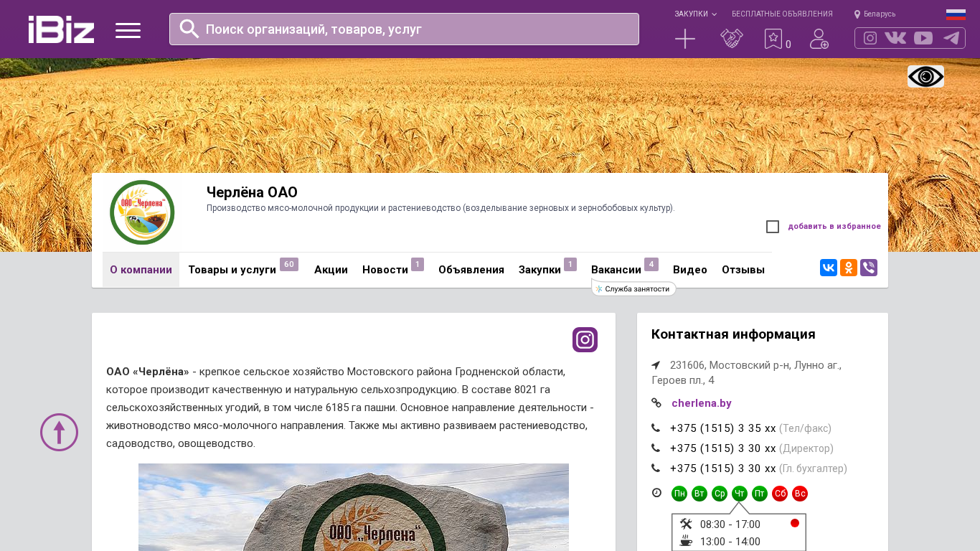Open favorites bookmark star icon

point(773,39)
